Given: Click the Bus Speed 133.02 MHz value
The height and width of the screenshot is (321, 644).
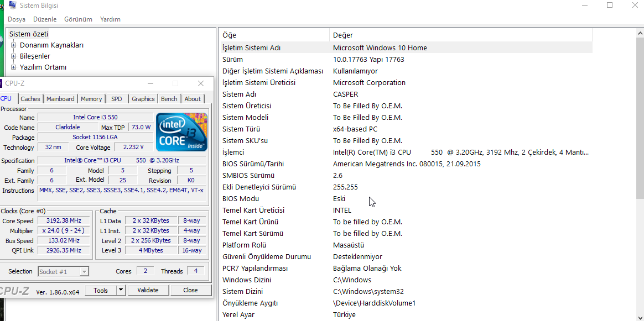Looking at the screenshot, I should tap(64, 240).
